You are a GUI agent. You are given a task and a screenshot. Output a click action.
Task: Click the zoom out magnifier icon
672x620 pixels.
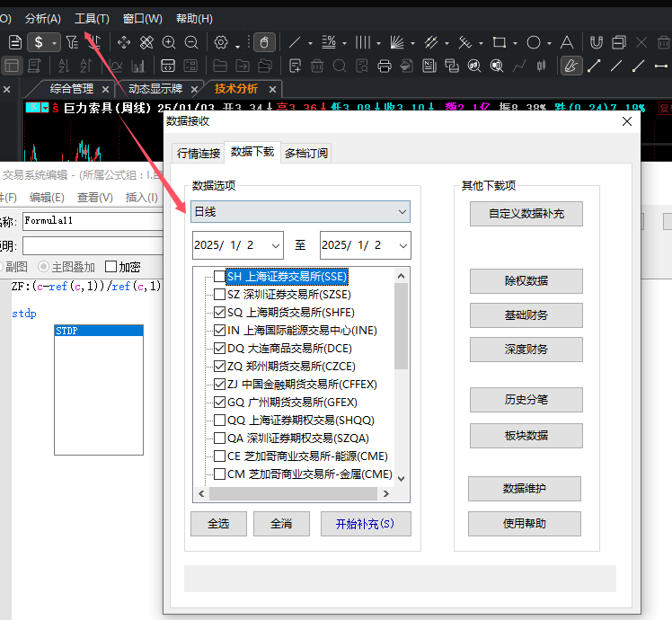191,42
